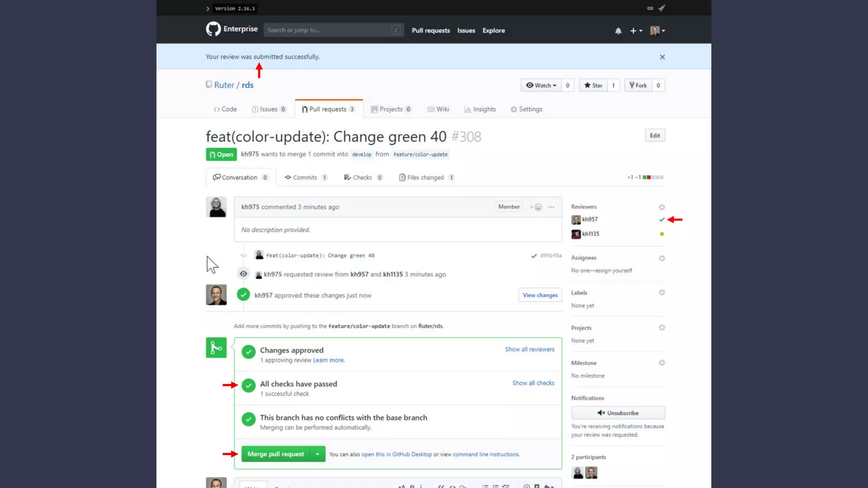Open the Milestone gear icon
868x488 pixels.
tap(662, 363)
